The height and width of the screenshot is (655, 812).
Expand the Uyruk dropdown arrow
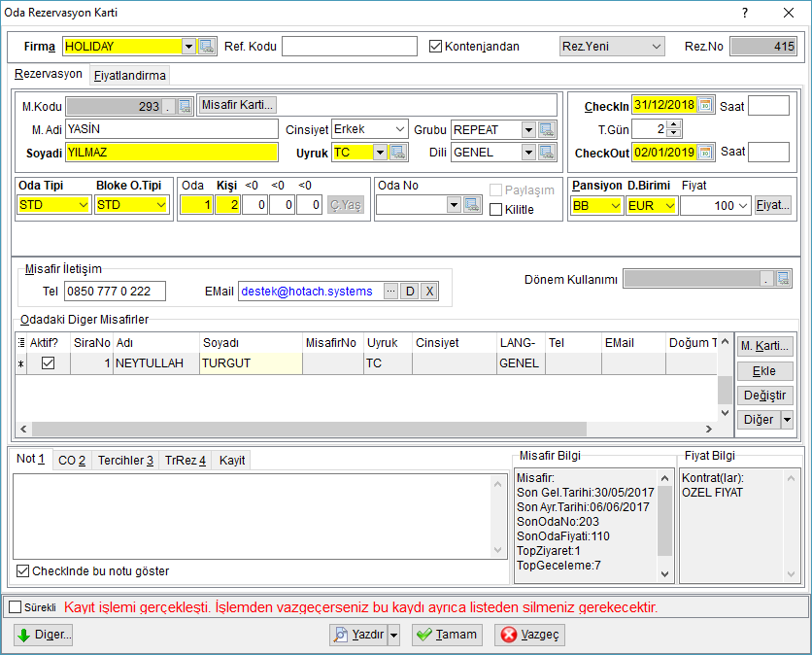coord(380,153)
